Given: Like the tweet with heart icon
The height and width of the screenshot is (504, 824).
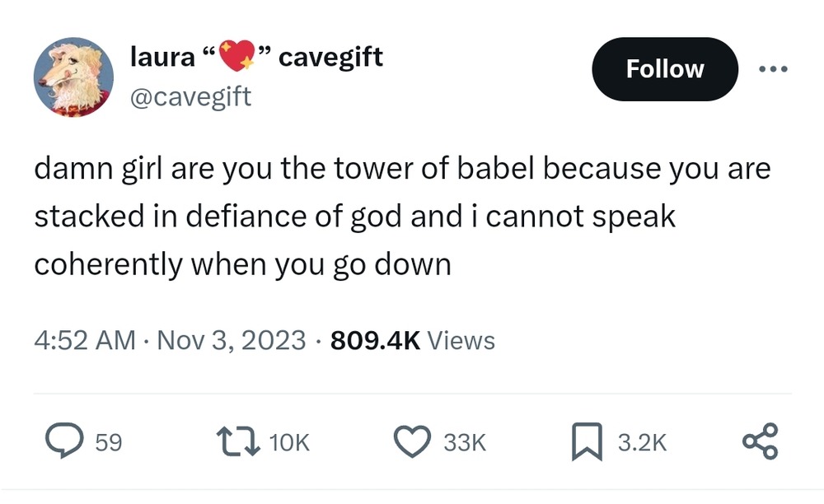Looking at the screenshot, I should [413, 442].
